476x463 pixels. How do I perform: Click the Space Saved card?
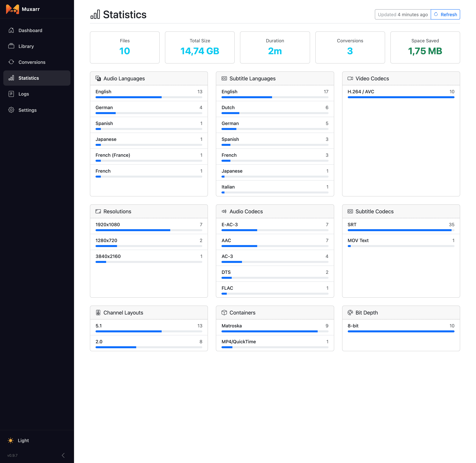point(425,47)
